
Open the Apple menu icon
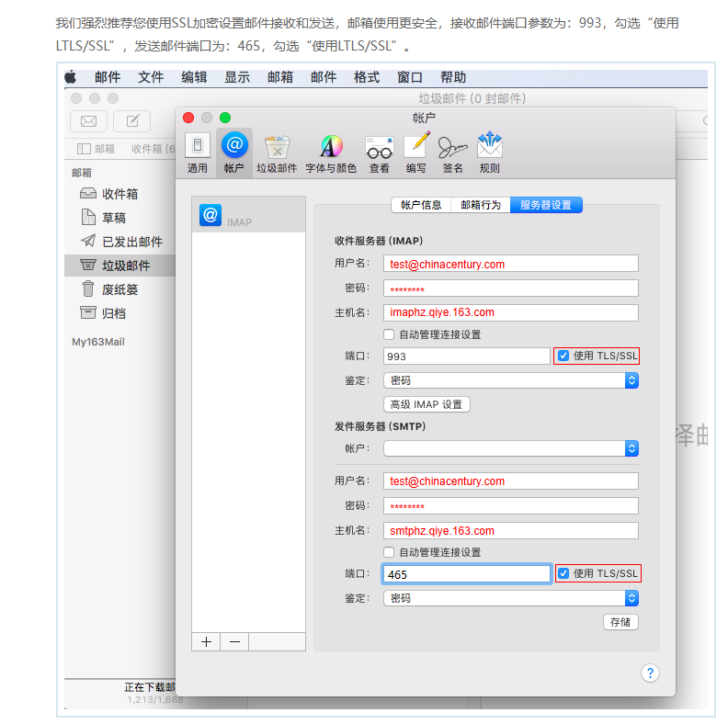point(71,76)
